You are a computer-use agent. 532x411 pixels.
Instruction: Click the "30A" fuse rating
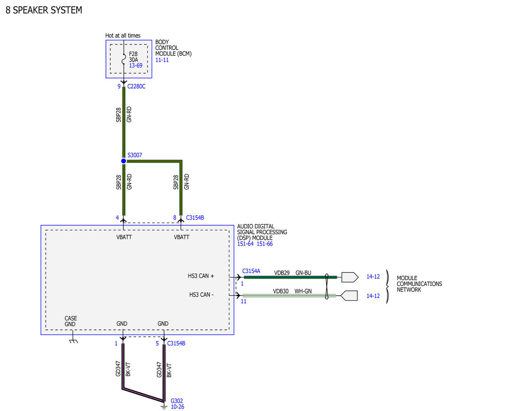pos(134,59)
